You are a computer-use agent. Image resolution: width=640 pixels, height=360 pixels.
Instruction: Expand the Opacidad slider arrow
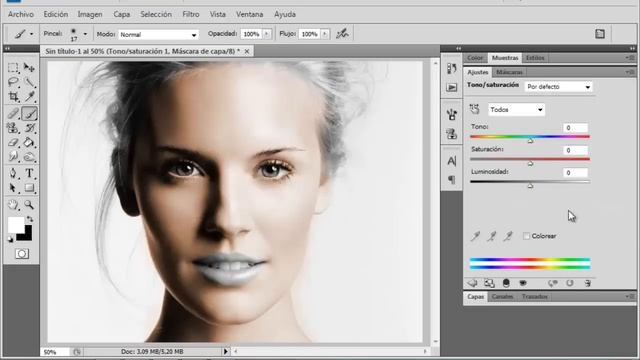click(267, 34)
